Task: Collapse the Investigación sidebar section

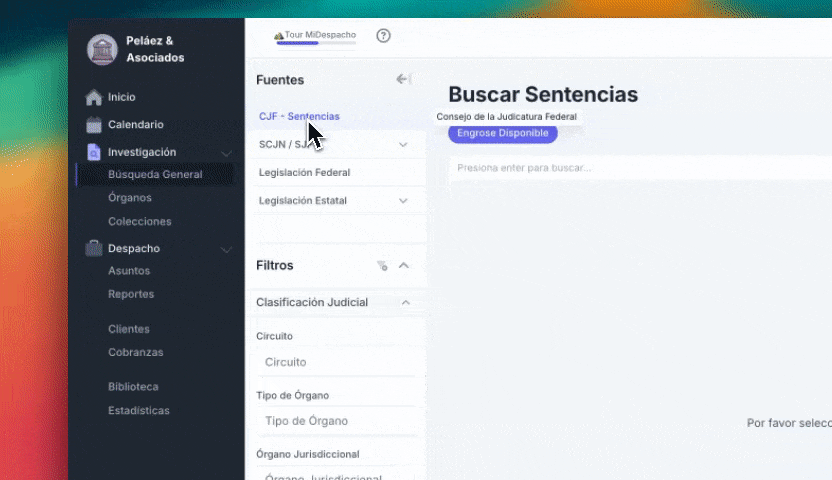Action: click(x=227, y=153)
